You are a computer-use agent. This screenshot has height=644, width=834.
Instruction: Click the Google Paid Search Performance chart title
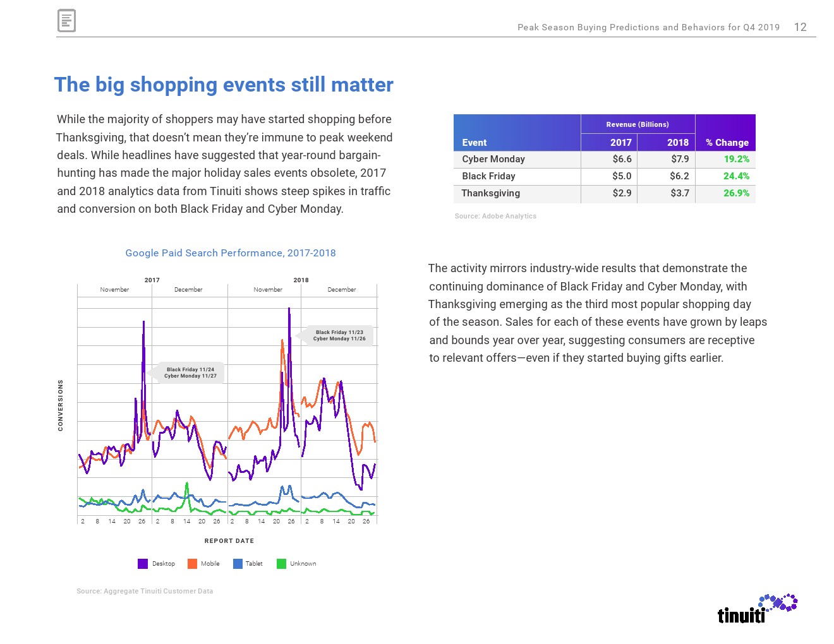231,253
